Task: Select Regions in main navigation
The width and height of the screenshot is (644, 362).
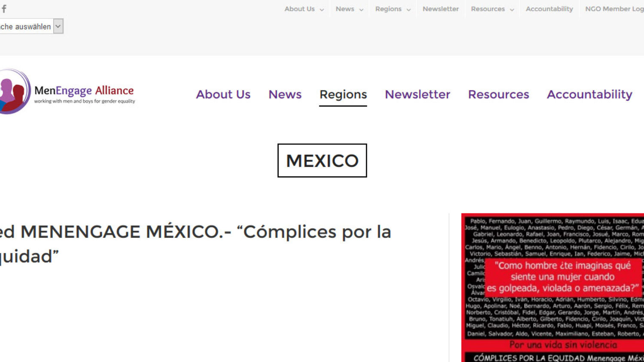Action: (343, 94)
